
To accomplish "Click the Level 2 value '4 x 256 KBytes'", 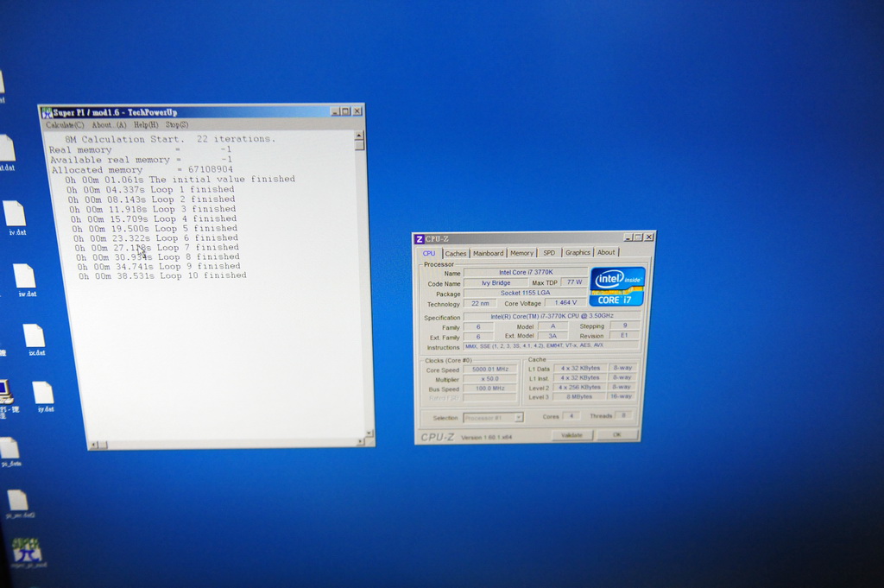I will tap(579, 388).
